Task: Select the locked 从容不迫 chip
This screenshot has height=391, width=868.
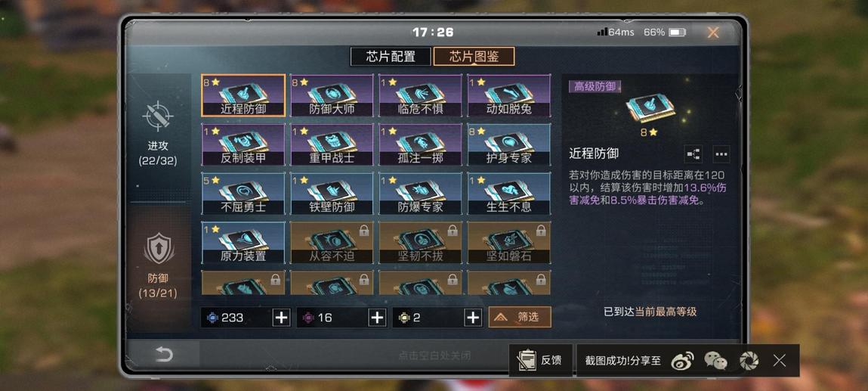Action: 332,243
